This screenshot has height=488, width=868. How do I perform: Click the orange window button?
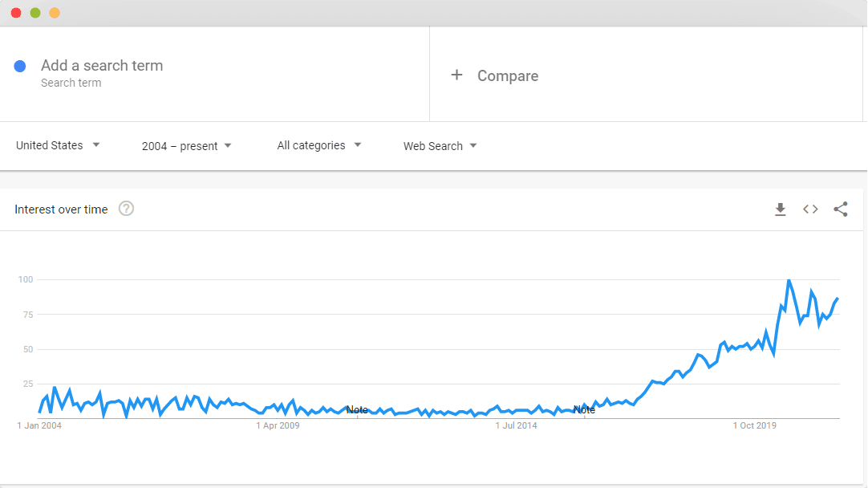click(55, 13)
